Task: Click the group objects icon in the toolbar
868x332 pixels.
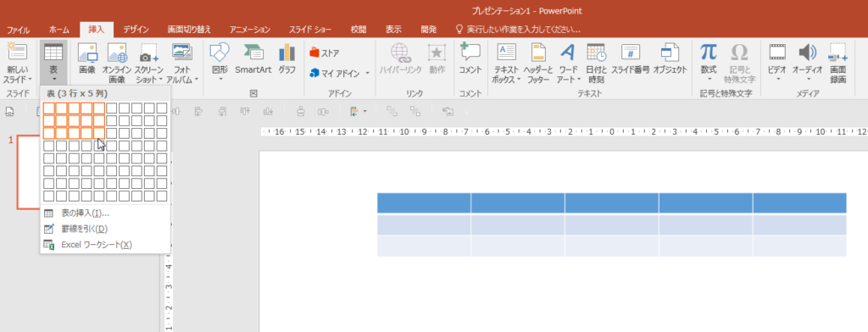Action: click(392, 112)
